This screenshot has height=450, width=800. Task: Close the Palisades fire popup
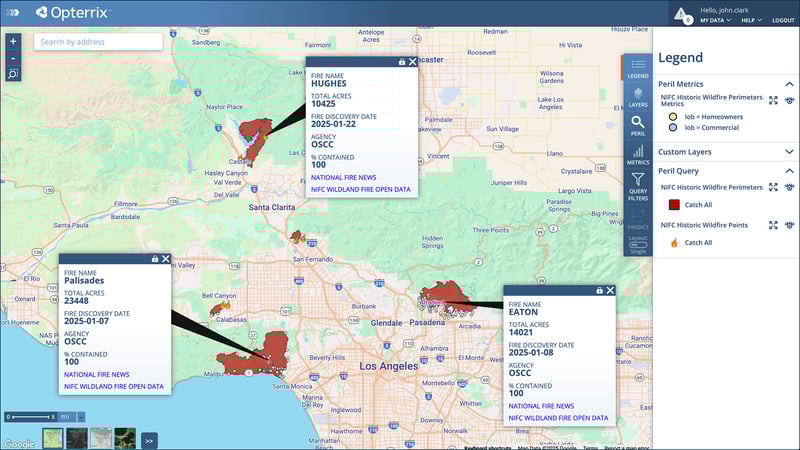tap(166, 259)
